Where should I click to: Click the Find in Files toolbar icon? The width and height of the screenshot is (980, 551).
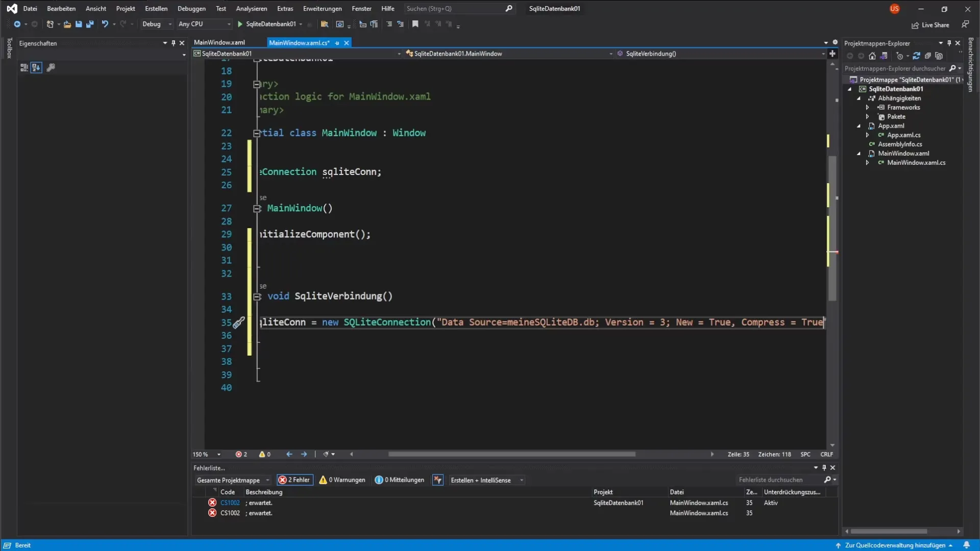[324, 24]
